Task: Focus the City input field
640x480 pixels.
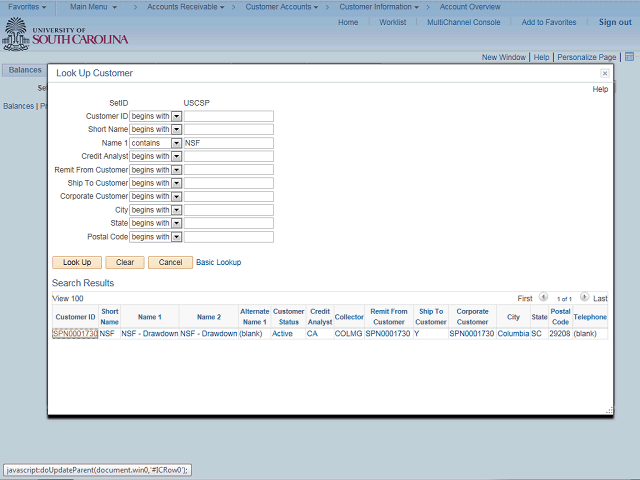Action: 229,210
